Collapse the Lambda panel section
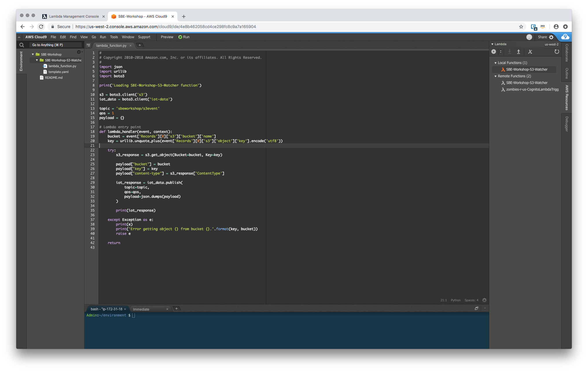This screenshot has height=372, width=588. (x=493, y=44)
